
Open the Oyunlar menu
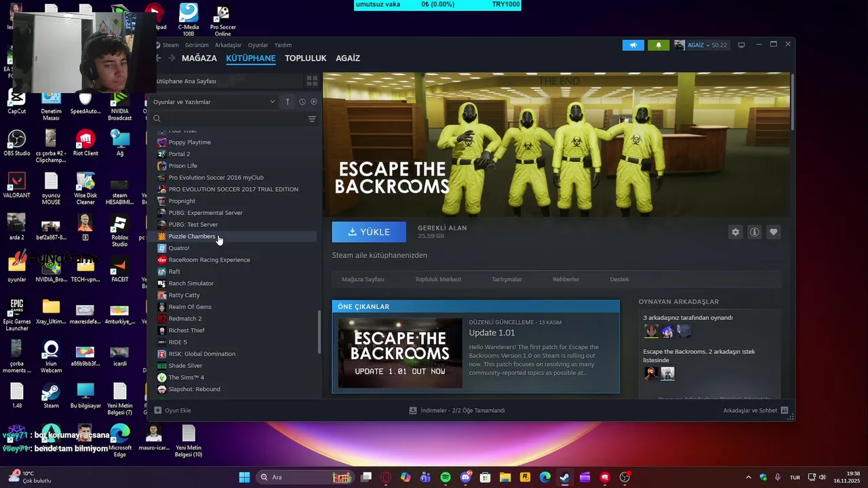[258, 45]
